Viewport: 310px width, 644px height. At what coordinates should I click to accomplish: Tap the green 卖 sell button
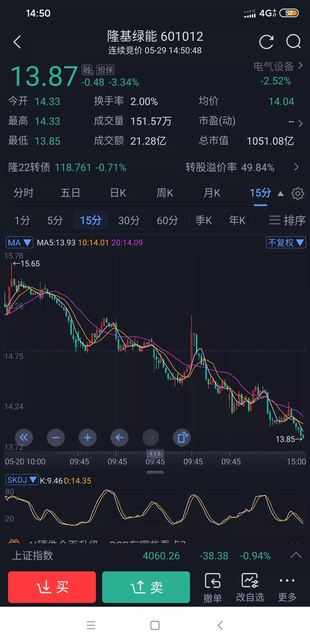146,587
